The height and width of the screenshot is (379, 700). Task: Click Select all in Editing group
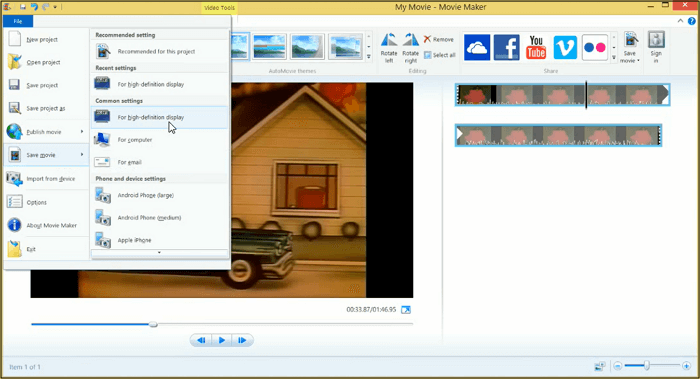tap(440, 55)
